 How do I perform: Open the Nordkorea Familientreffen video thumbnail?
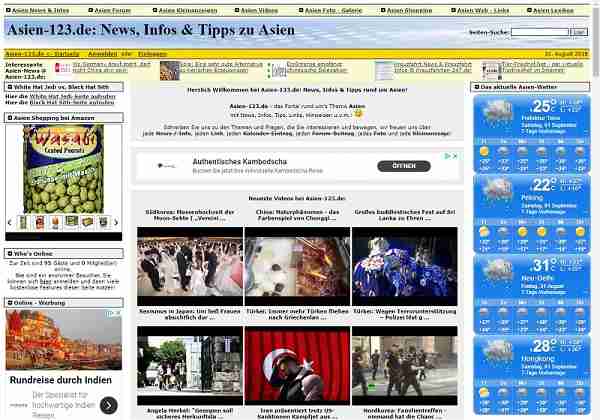(405, 366)
